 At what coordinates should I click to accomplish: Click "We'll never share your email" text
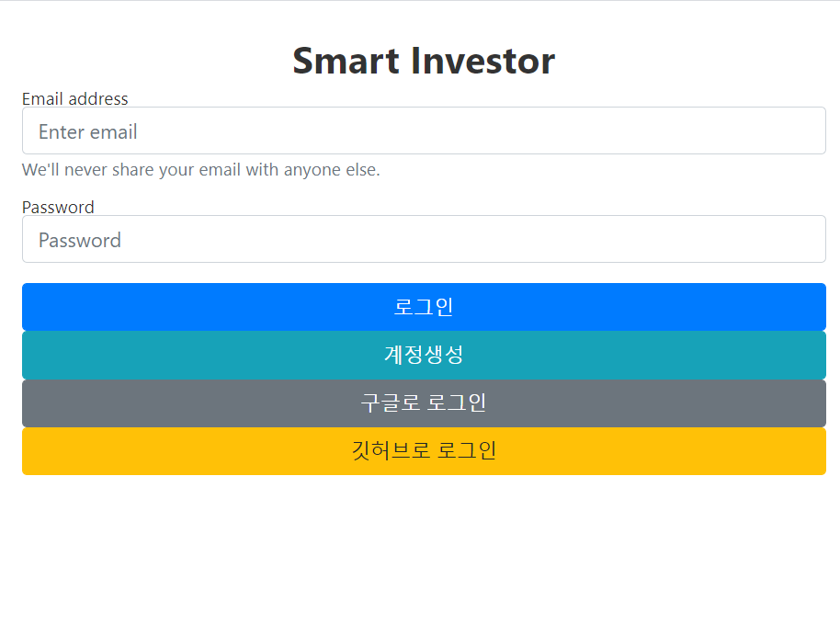point(200,169)
